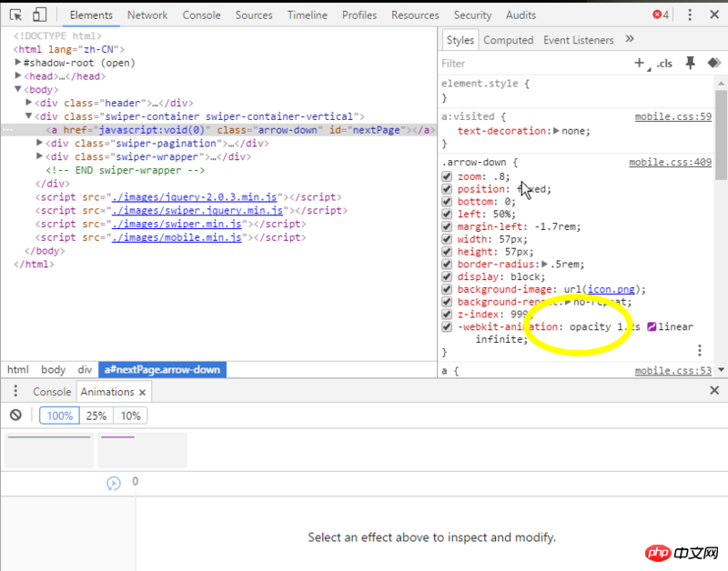This screenshot has width=728, height=571.
Task: Expand the div class header node
Action: [x=29, y=103]
